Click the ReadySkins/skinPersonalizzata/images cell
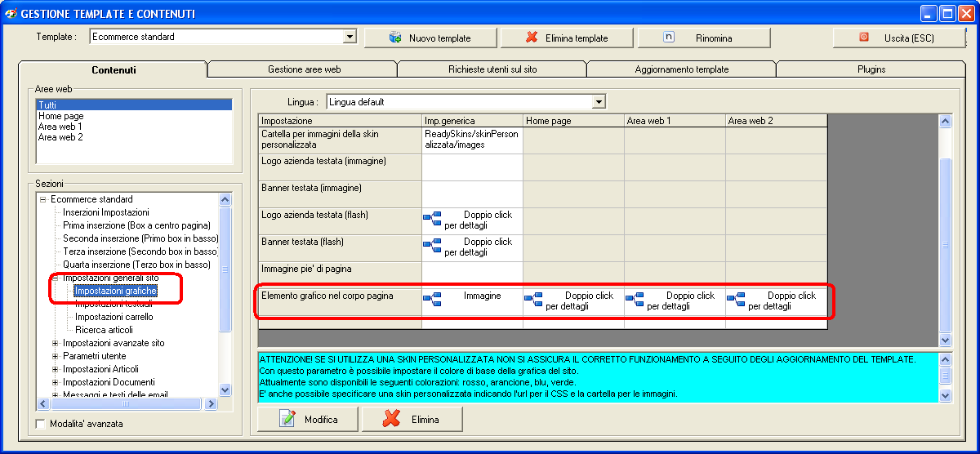 [x=472, y=140]
